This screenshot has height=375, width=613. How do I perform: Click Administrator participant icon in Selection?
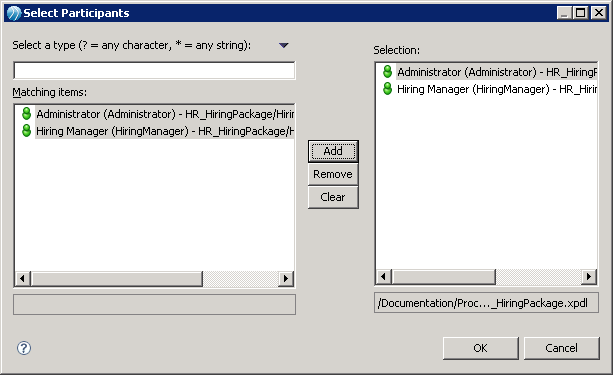[x=387, y=72]
